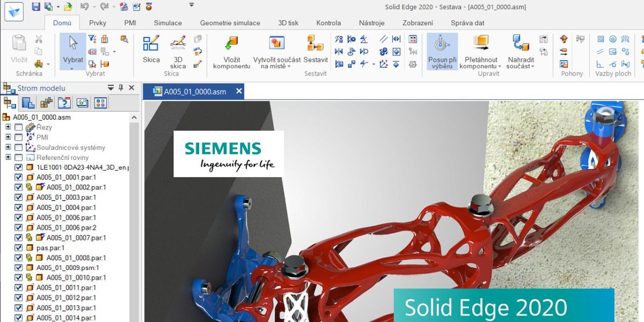This screenshot has width=644, height=322.
Task: Open Nahradit součást dropdown arrow
Action: pos(533,67)
